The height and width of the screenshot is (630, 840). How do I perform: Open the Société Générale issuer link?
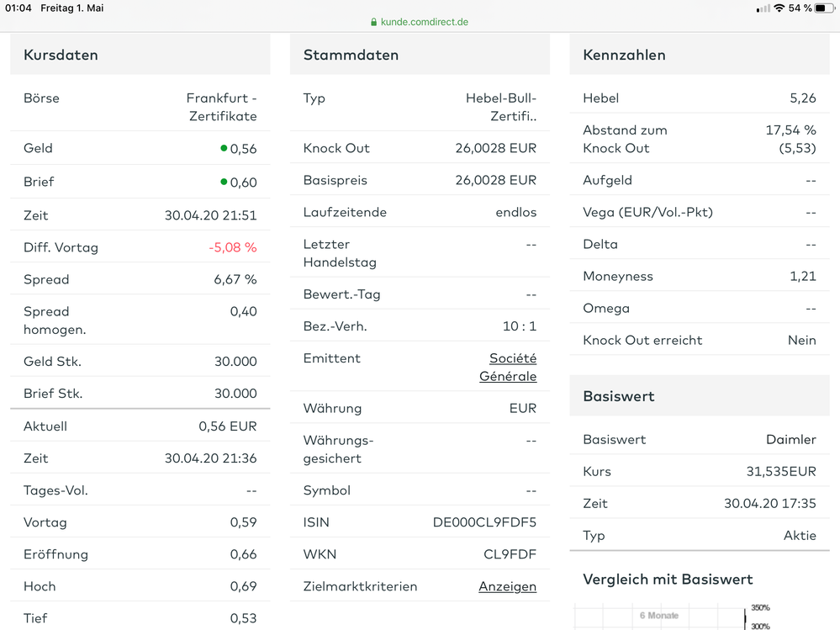click(x=508, y=368)
